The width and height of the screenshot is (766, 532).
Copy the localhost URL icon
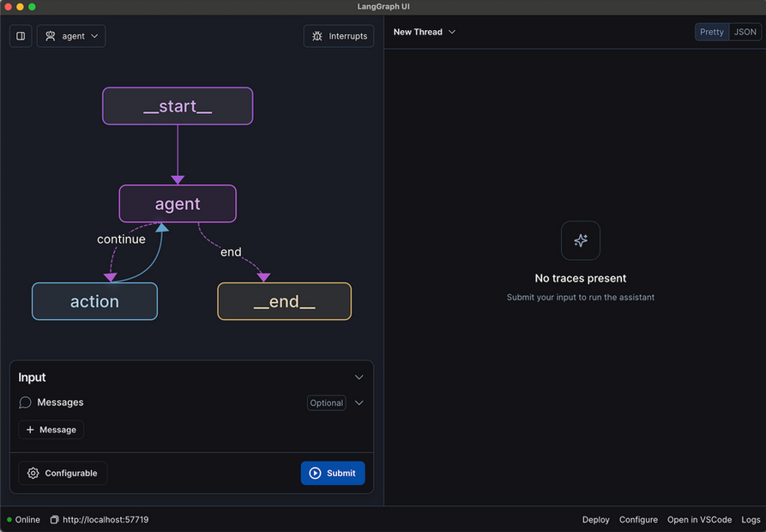[54, 520]
